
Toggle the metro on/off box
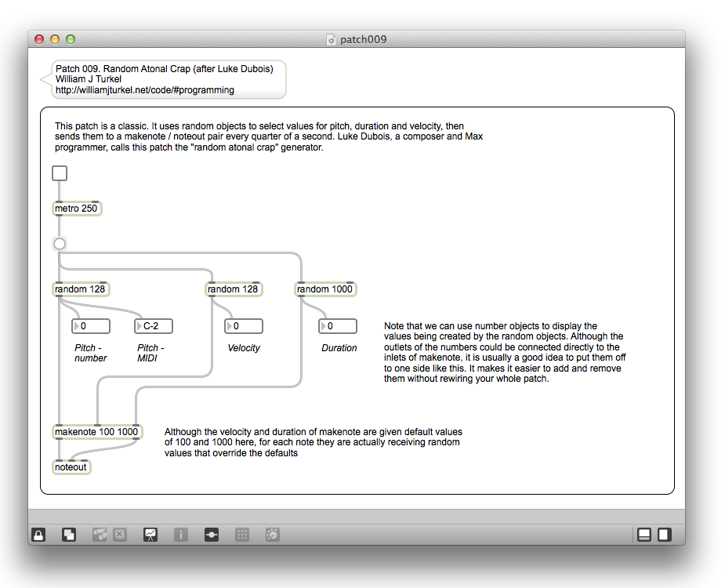(x=60, y=173)
